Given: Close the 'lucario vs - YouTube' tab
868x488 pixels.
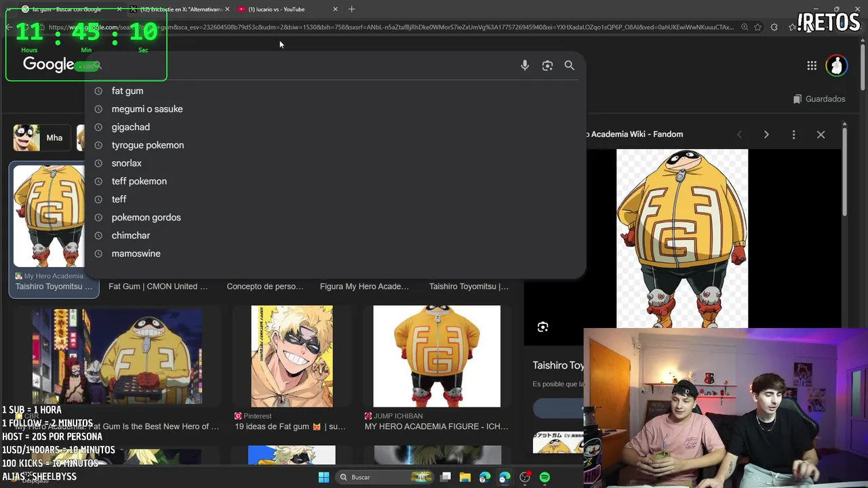Looking at the screenshot, I should coord(335,9).
